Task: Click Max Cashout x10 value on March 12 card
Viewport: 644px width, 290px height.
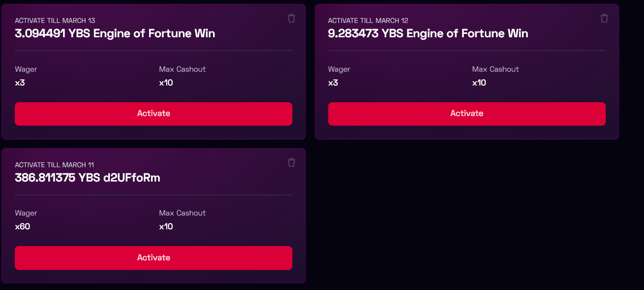Action: tap(479, 83)
